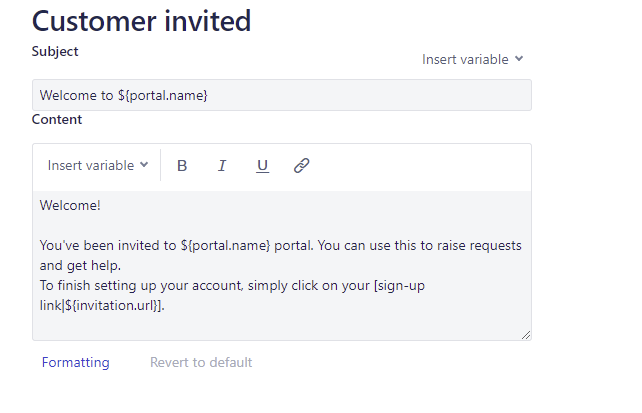Open the Insert variable dropdown in Content toolbar
This screenshot has width=642, height=413.
click(98, 165)
